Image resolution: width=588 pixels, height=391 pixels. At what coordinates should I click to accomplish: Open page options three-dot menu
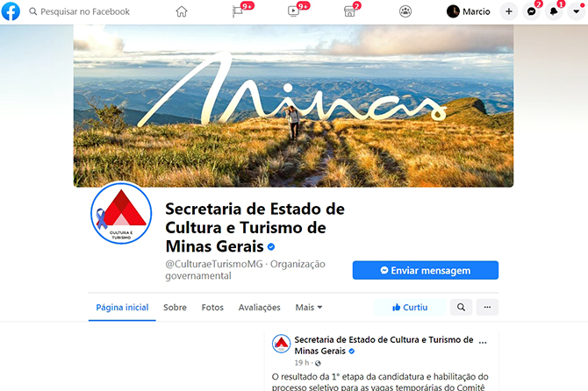click(x=487, y=307)
